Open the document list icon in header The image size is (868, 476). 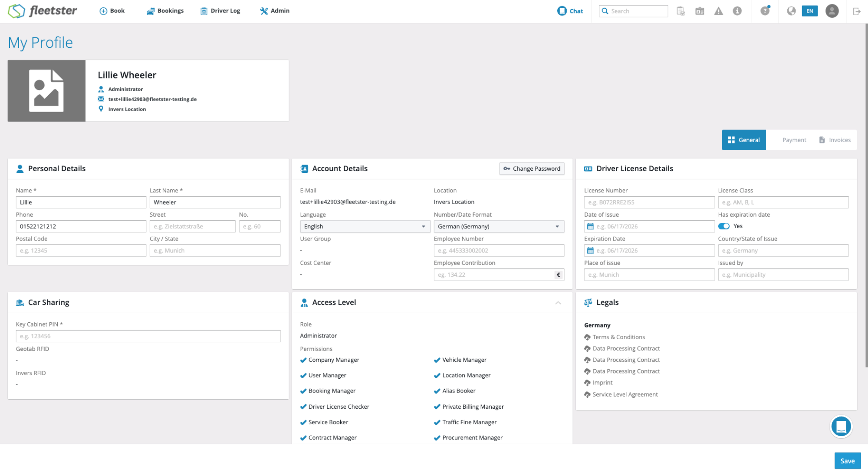pyautogui.click(x=681, y=11)
